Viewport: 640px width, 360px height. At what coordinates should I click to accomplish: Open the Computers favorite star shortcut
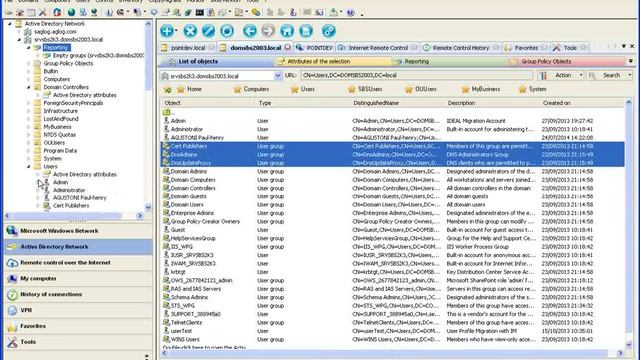(x=251, y=89)
